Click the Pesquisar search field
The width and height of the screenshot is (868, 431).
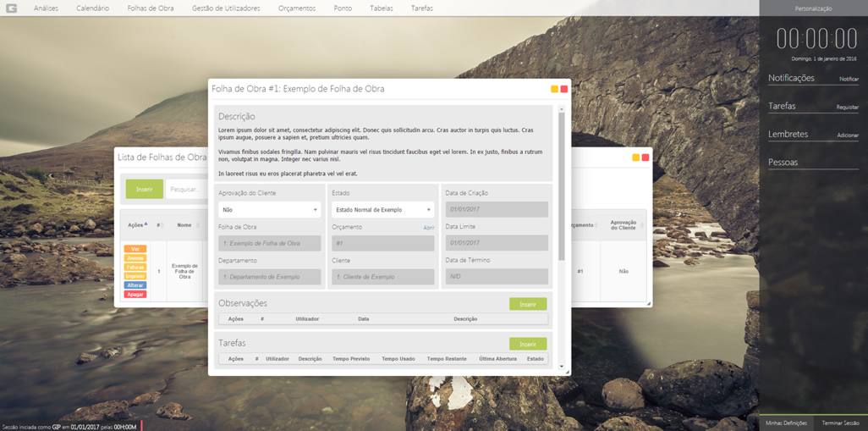184,190
